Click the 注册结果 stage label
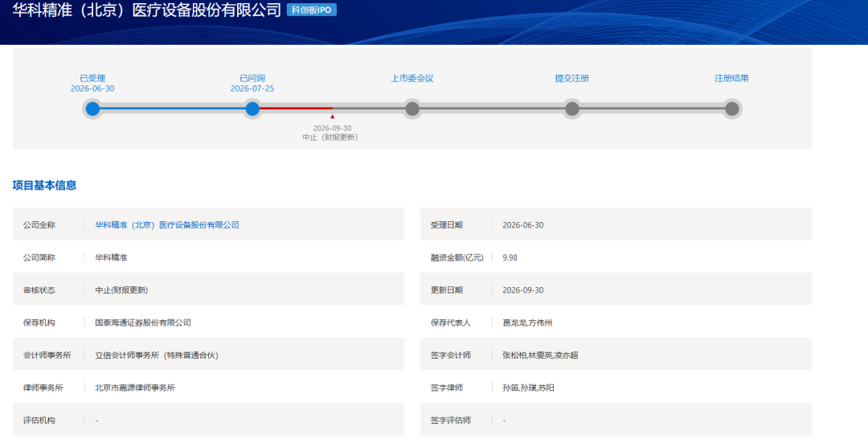 tap(732, 79)
